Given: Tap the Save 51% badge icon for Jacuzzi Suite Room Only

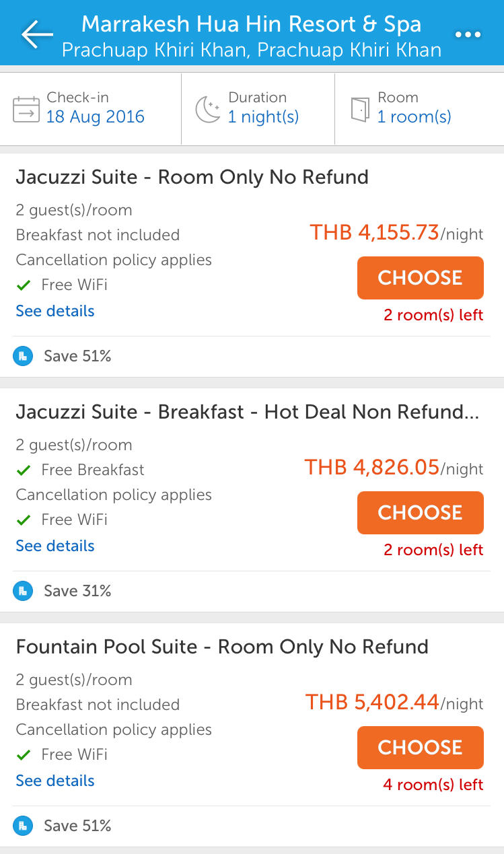Looking at the screenshot, I should [x=23, y=356].
